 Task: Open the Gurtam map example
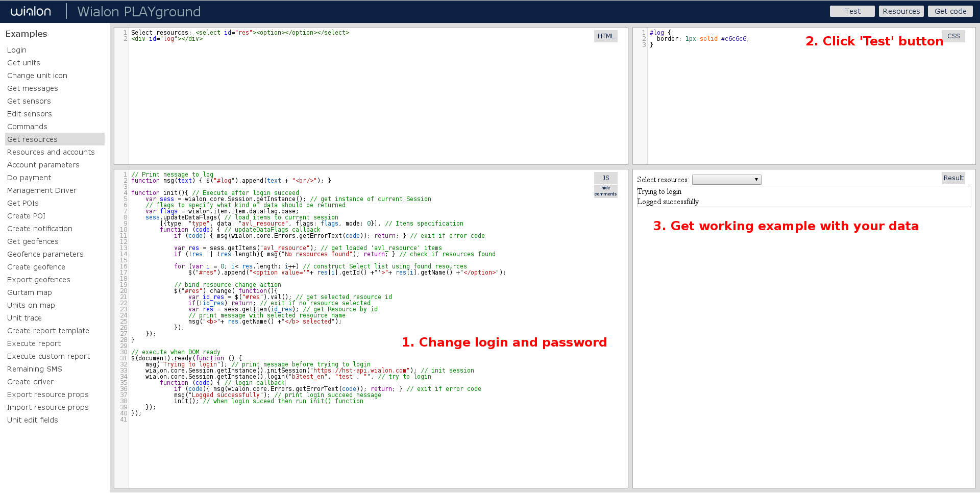(30, 292)
